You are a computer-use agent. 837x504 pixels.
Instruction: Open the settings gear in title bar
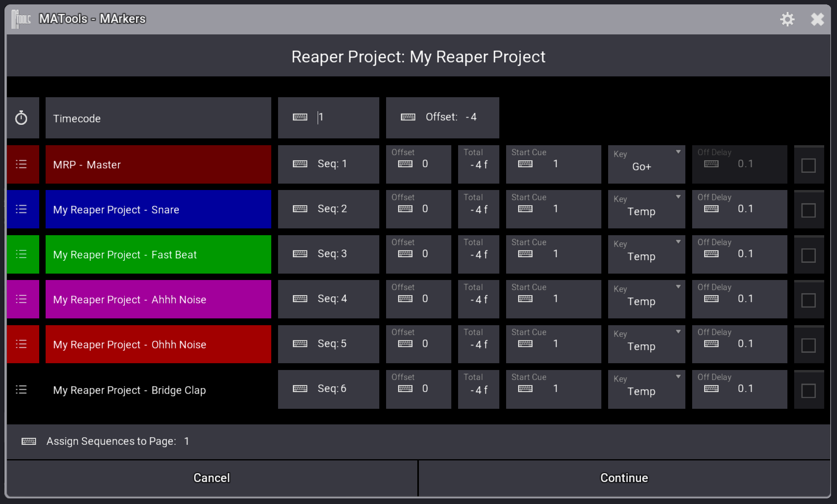[x=787, y=19]
